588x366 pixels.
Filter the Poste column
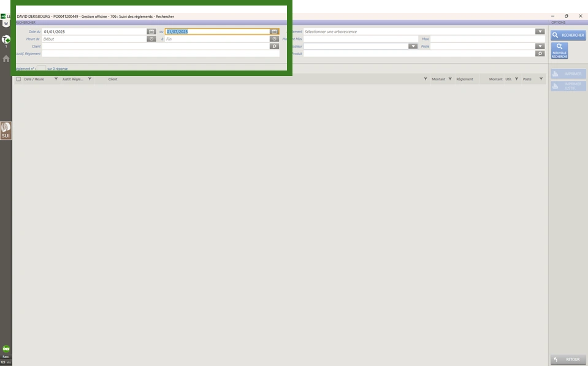[541, 79]
